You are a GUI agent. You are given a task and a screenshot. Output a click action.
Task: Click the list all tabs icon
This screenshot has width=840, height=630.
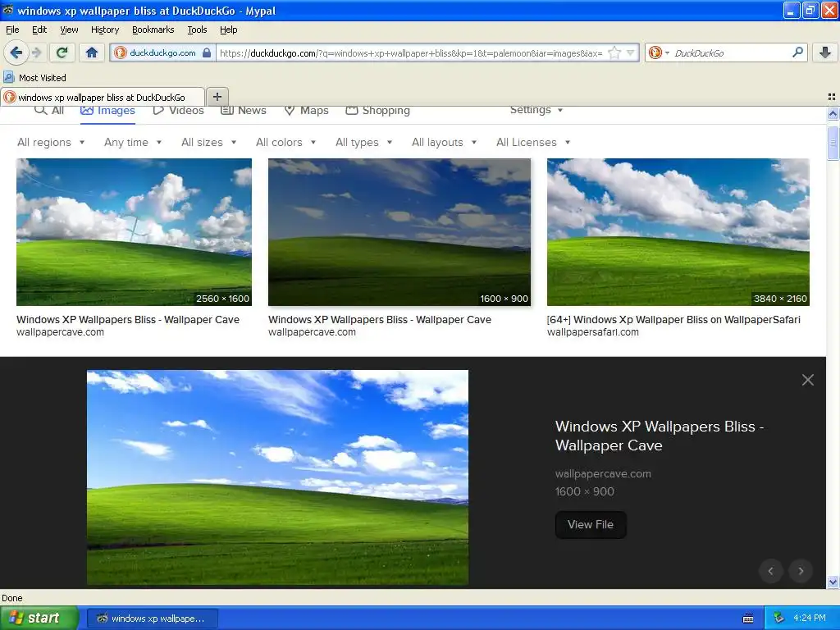832,97
